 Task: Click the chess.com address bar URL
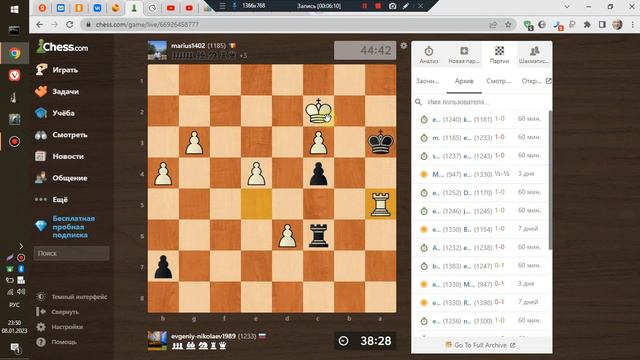(147, 24)
